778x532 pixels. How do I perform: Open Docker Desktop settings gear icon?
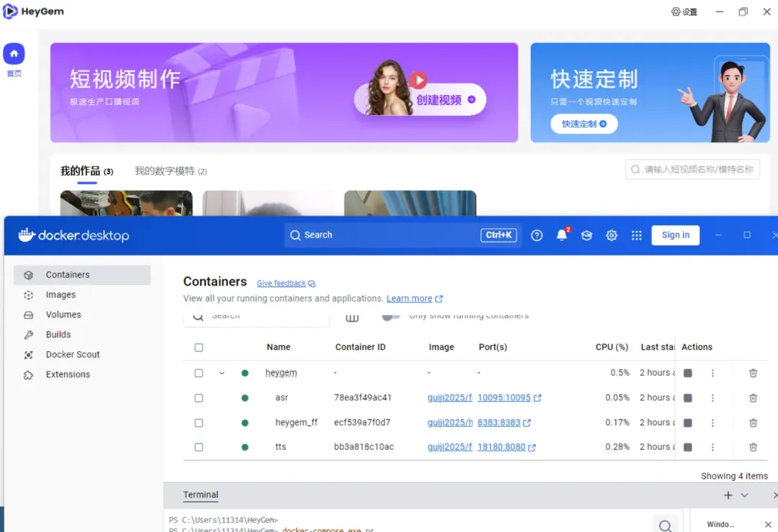612,235
